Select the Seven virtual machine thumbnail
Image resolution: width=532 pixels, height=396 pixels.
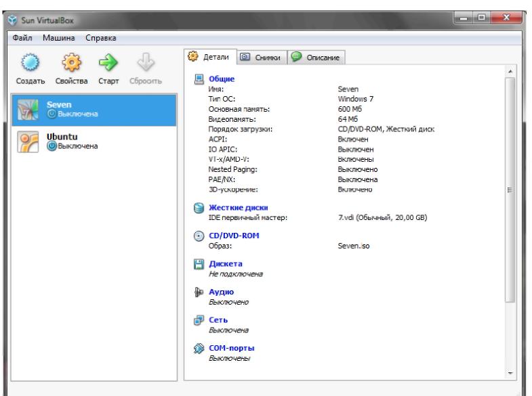(28, 110)
